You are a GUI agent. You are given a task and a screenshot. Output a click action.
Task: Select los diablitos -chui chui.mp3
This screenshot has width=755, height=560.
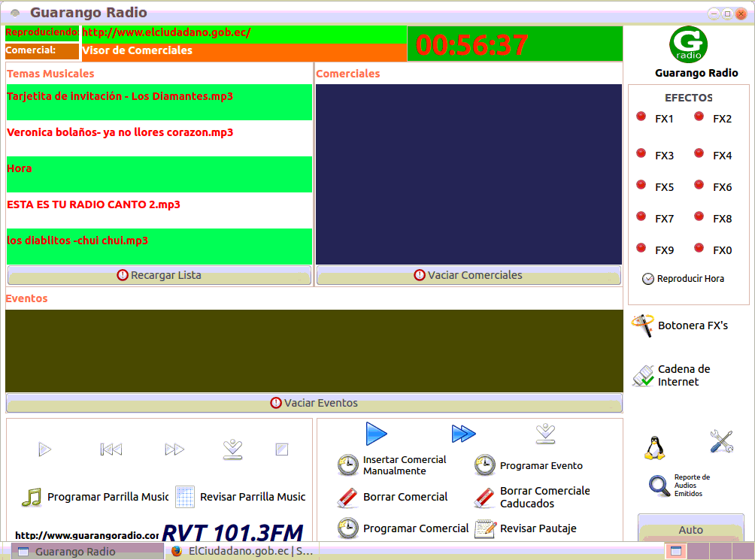coord(159,247)
